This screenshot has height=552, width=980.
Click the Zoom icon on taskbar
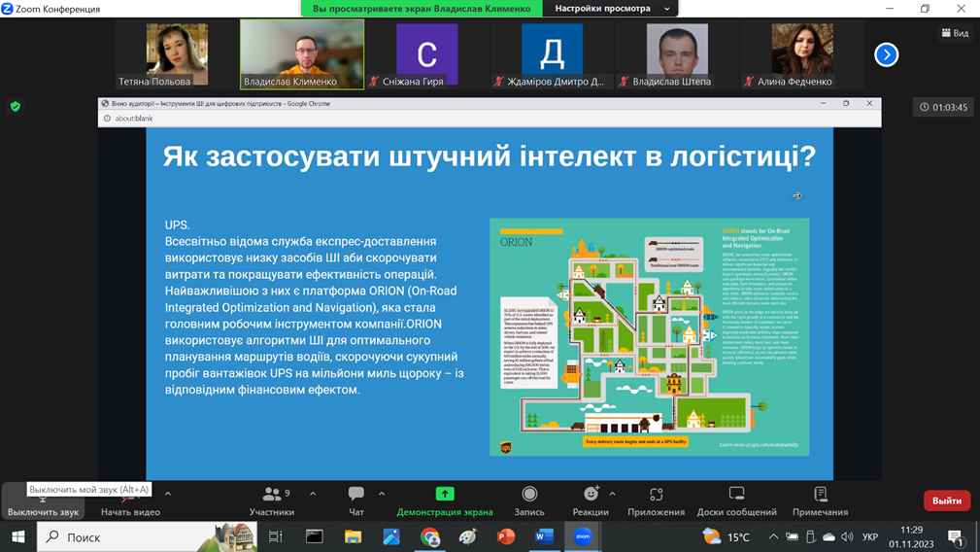coord(583,537)
